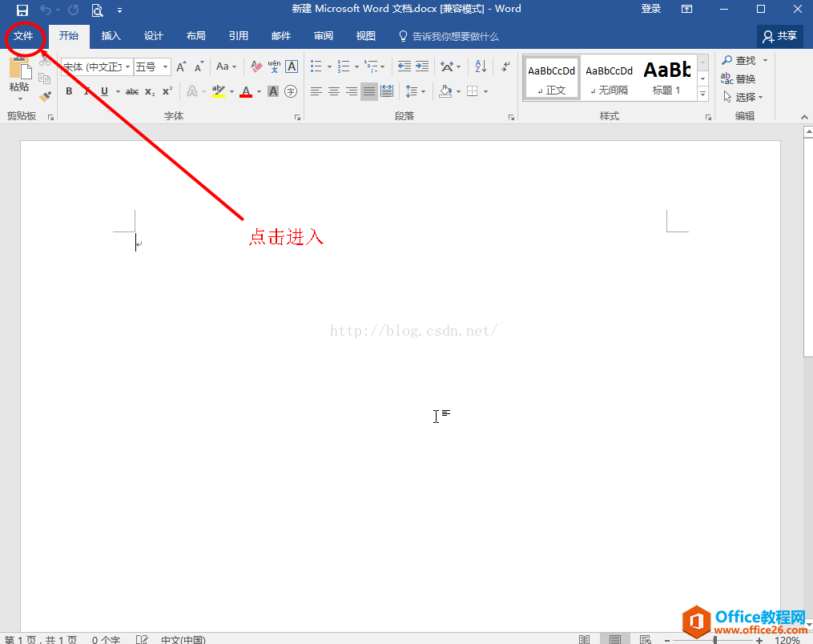Switch to the 设计 ribbon tab
The image size is (813, 644).
coord(154,36)
